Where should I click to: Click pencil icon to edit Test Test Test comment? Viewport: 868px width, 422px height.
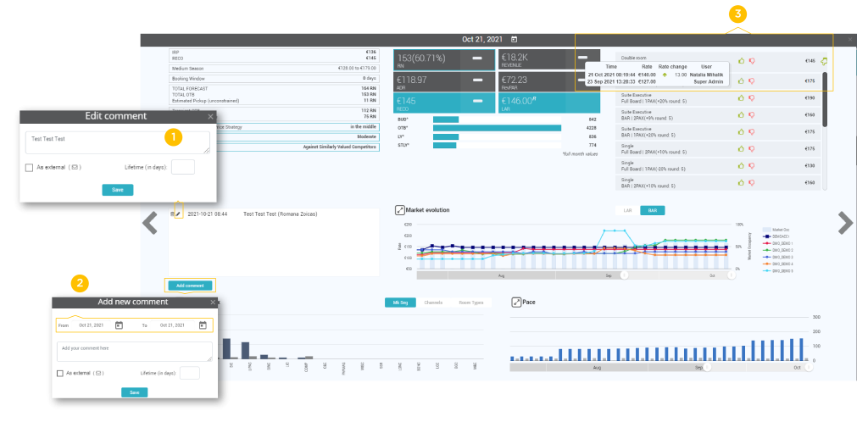(178, 214)
